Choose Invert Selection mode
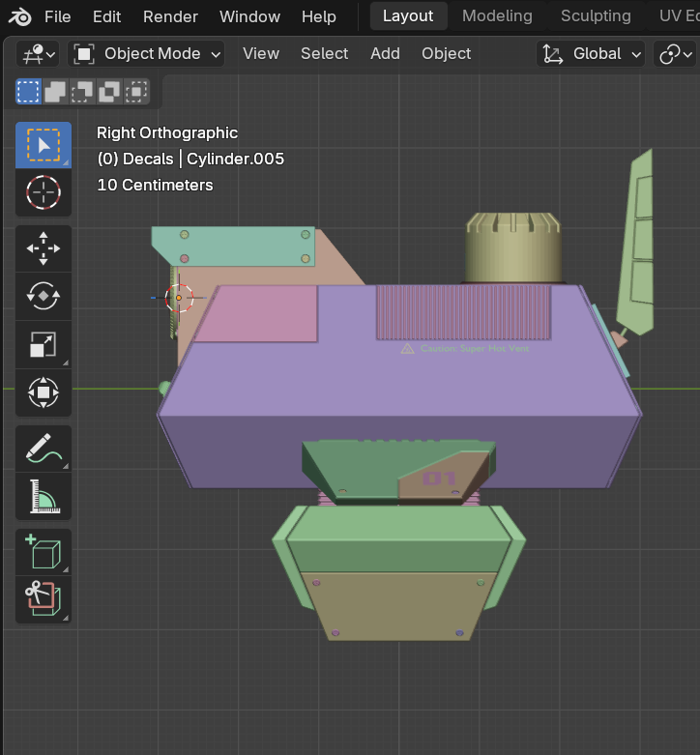Viewport: 700px width, 755px height. pos(109,92)
